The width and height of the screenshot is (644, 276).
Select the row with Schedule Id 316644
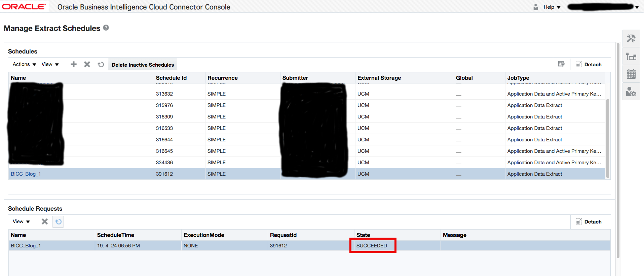307,140
